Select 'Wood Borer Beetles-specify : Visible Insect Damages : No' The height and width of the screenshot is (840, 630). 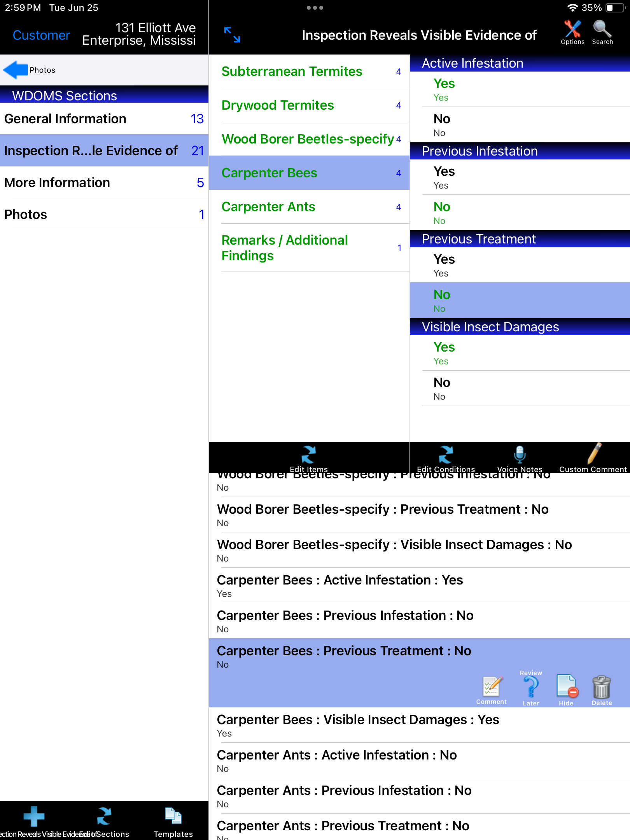click(x=420, y=550)
